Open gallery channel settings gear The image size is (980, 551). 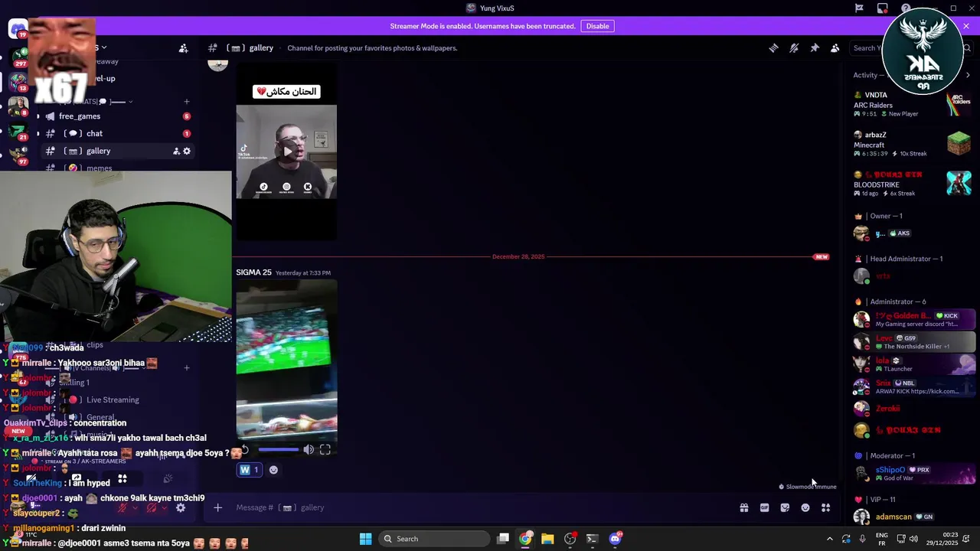tap(187, 152)
